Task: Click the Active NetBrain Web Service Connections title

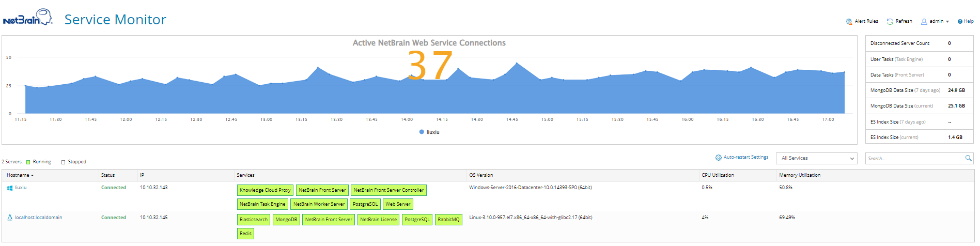Action: 429,43
